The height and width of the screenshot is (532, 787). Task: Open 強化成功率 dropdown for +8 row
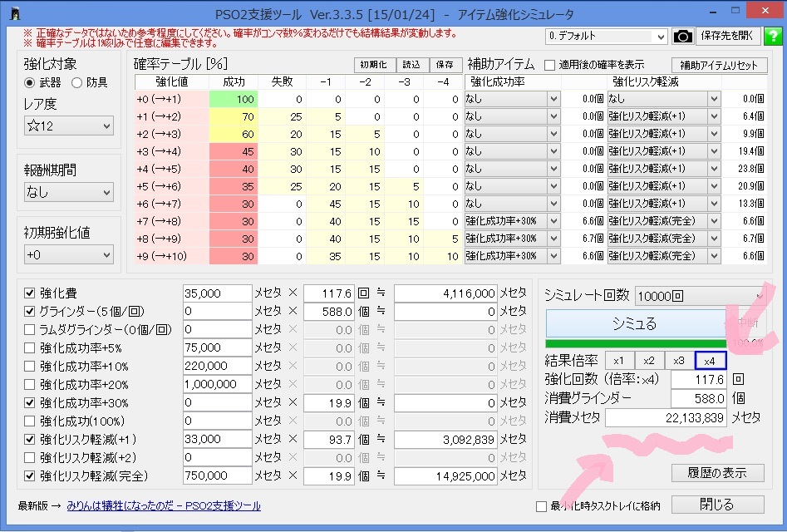511,239
